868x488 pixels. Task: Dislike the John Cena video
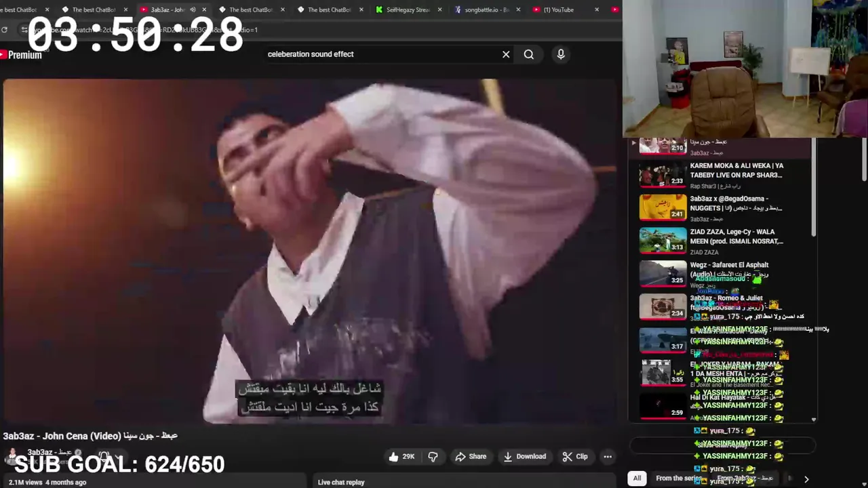pyautogui.click(x=433, y=457)
